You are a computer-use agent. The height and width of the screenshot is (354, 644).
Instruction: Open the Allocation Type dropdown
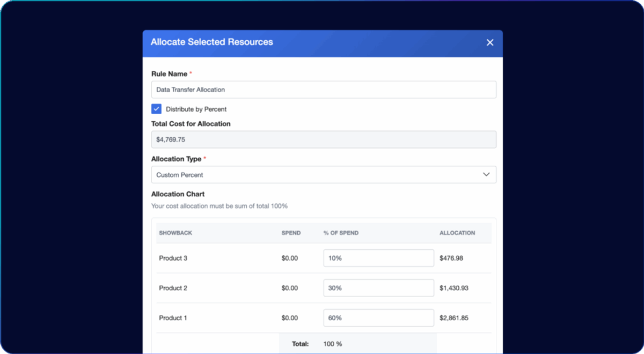324,175
